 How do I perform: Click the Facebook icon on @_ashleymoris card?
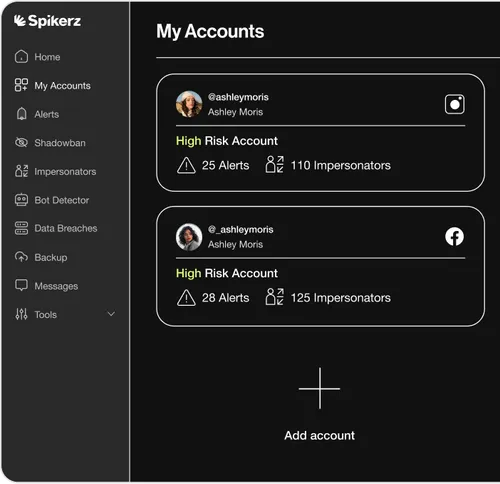[x=455, y=237]
